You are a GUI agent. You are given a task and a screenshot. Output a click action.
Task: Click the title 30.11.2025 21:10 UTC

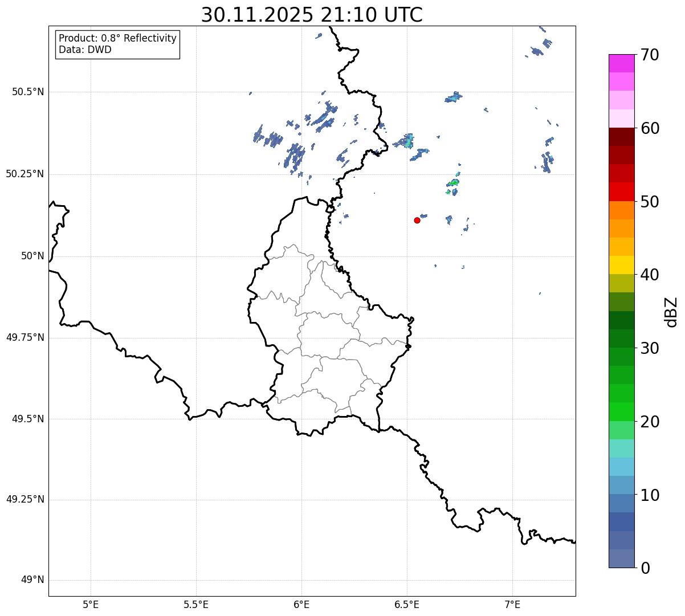click(312, 15)
